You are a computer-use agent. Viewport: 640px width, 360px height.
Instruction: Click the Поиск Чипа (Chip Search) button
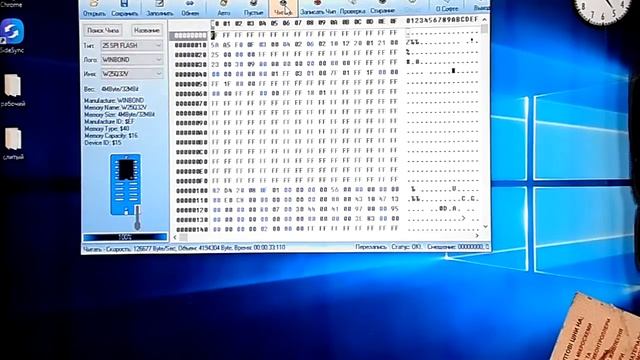tap(103, 30)
